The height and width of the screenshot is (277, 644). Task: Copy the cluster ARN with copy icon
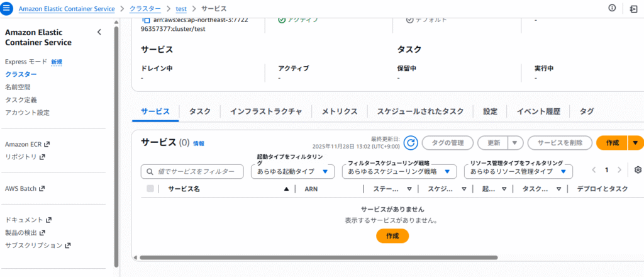[147, 20]
